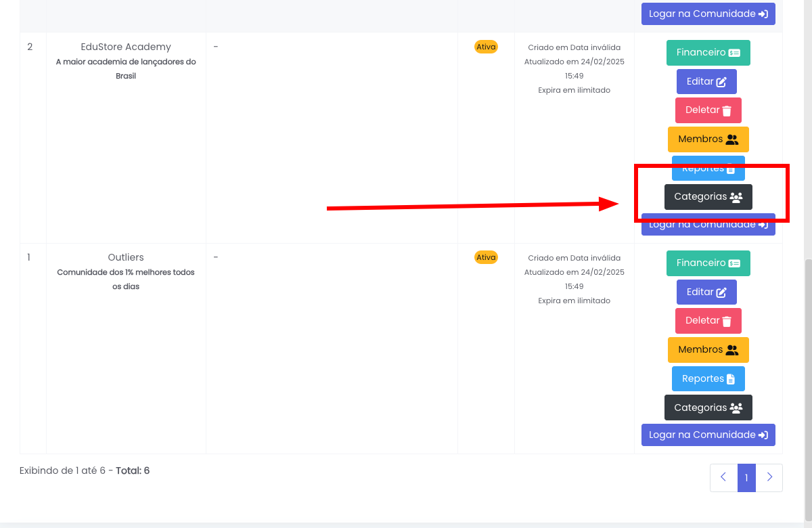812x528 pixels.
Task: Click the vertical scrollbar on the right edge
Action: (x=807, y=386)
